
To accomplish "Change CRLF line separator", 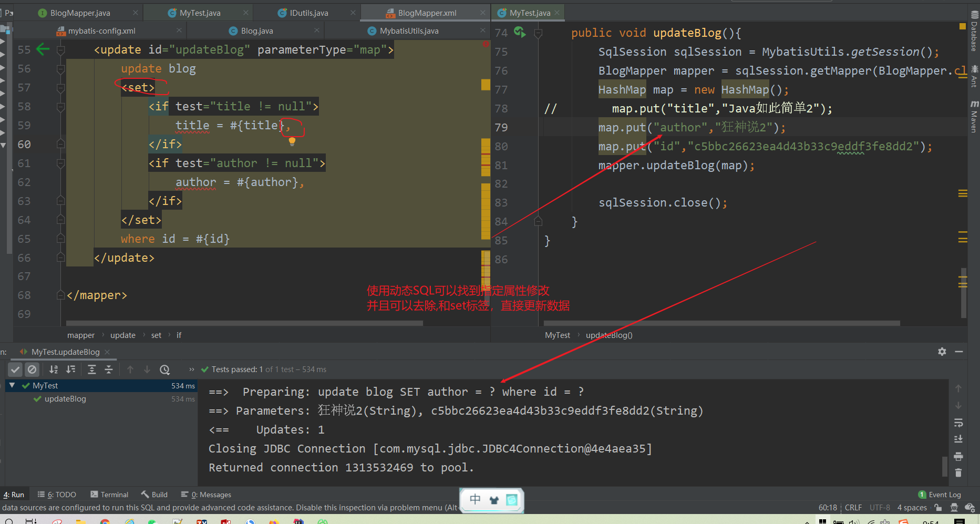I will (x=853, y=508).
